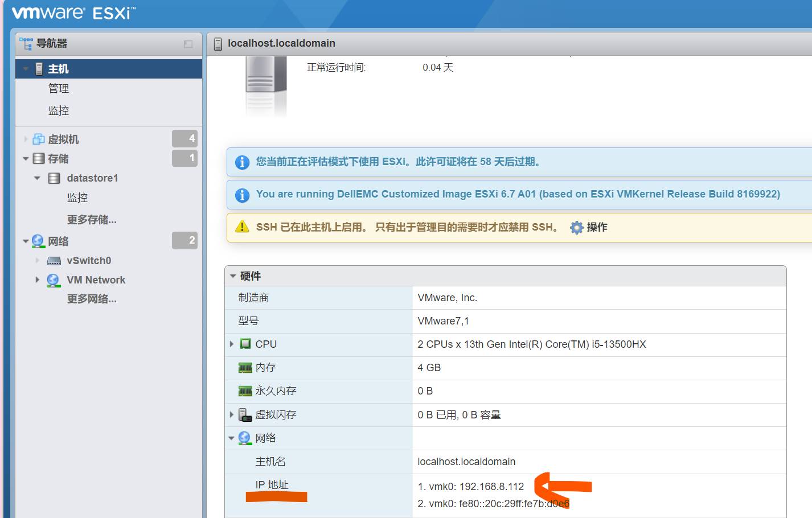Screen dimensions: 812x518
Task: Click the VM Network port group icon
Action: click(54, 280)
